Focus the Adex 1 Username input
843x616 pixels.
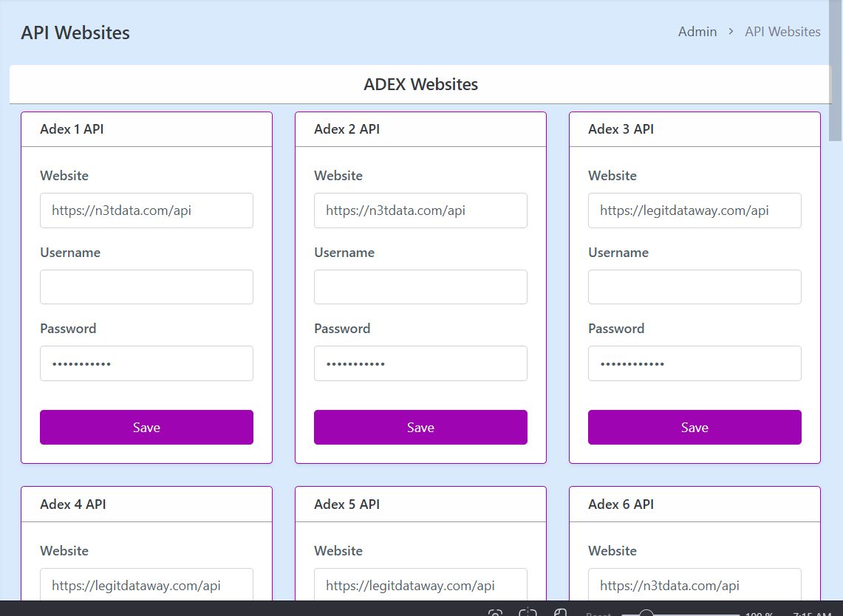146,287
